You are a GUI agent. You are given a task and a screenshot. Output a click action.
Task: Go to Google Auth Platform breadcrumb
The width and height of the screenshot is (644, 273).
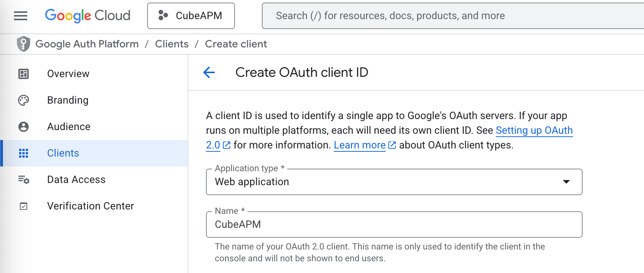point(87,44)
